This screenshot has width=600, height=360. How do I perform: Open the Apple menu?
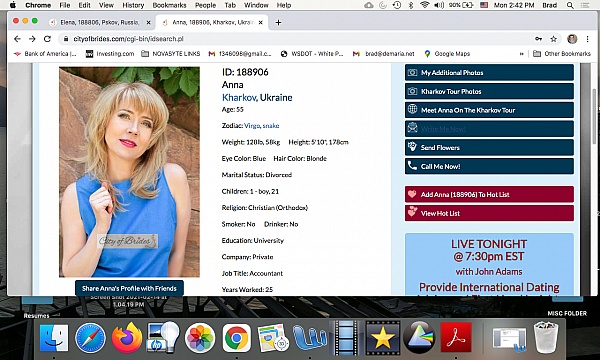click(13, 5)
